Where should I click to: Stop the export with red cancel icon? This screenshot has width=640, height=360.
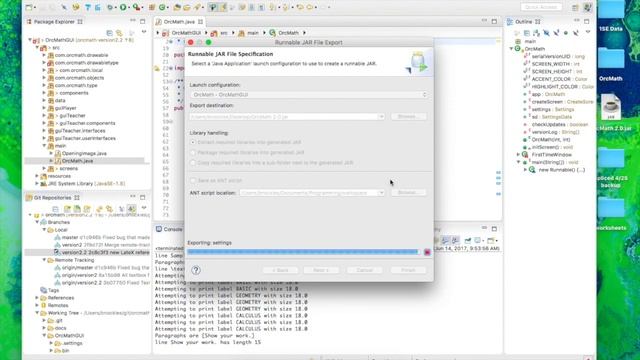[x=427, y=252]
